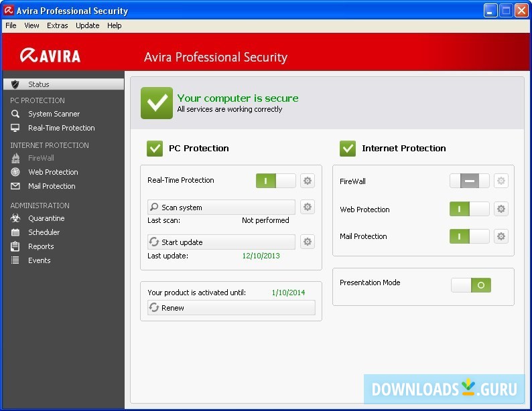Viewport: 532px width, 411px height.
Task: Open Web Protection settings gear
Action: point(501,209)
